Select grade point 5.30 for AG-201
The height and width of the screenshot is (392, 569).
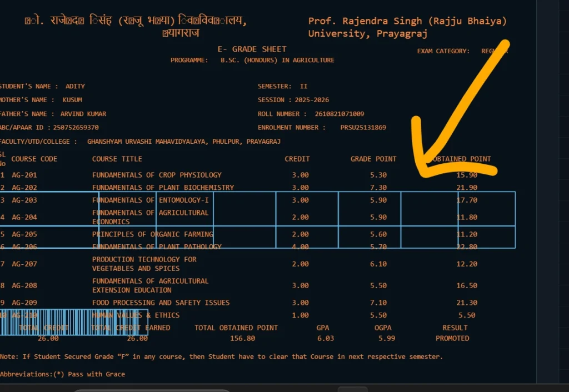378,175
